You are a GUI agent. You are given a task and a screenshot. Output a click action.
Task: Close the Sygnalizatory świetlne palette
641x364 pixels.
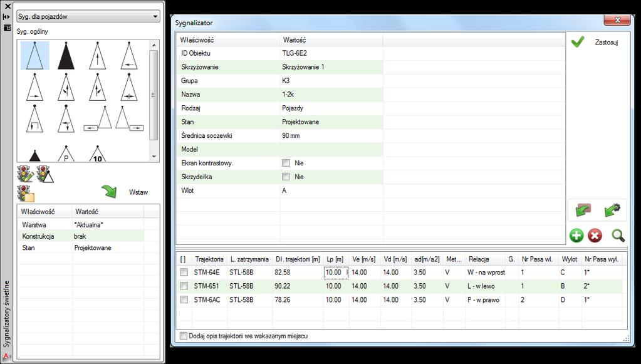click(x=7, y=6)
